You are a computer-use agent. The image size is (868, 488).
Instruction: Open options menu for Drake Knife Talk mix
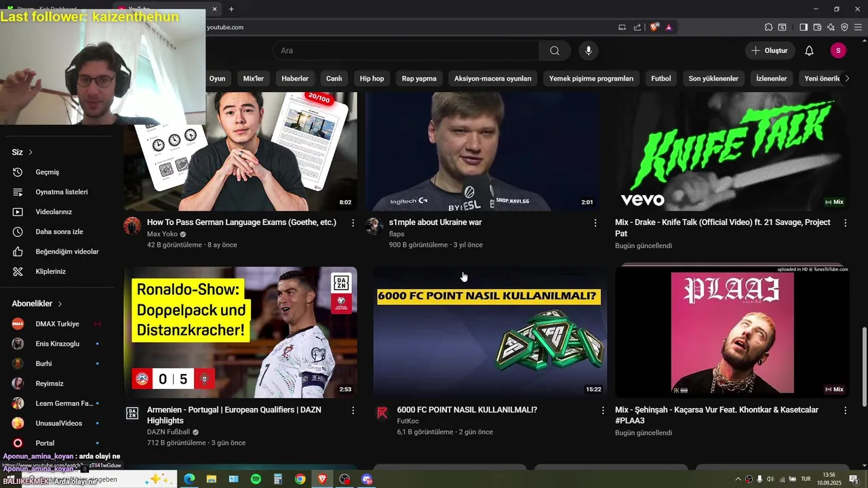(x=845, y=222)
